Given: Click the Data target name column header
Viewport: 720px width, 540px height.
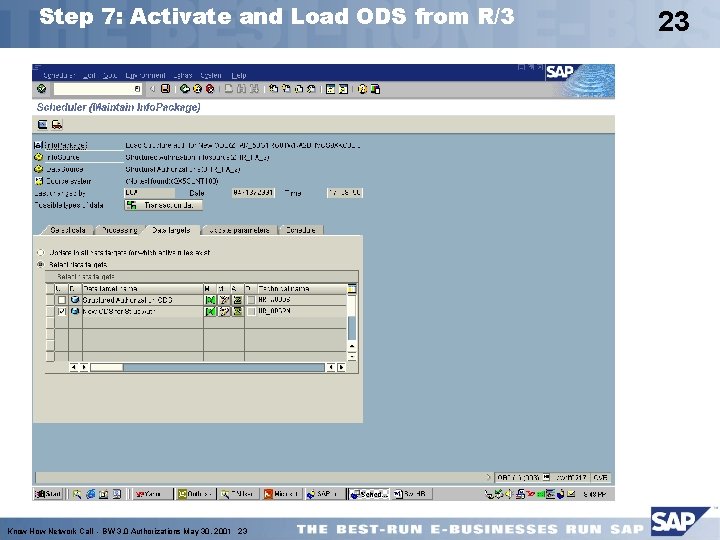Looking at the screenshot, I should click(x=142, y=288).
